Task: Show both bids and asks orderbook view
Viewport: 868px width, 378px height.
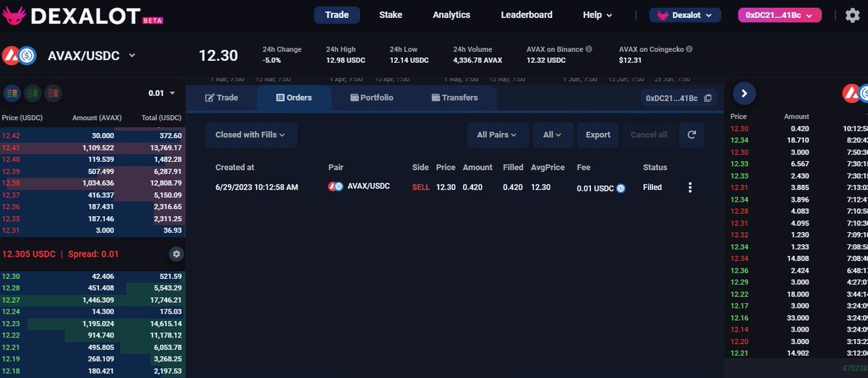Action: [x=12, y=93]
